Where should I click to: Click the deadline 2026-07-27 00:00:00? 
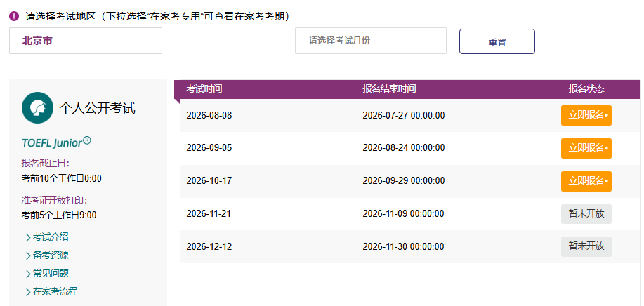403,116
